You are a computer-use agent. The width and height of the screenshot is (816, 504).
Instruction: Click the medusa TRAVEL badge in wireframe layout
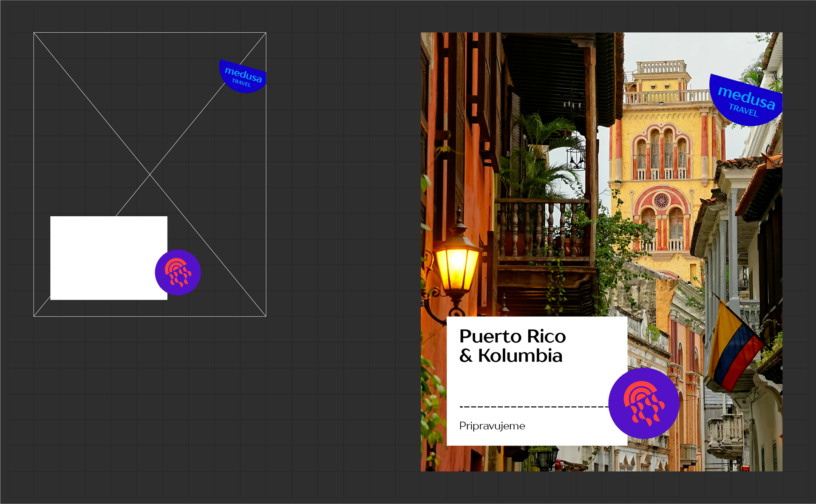[243, 76]
